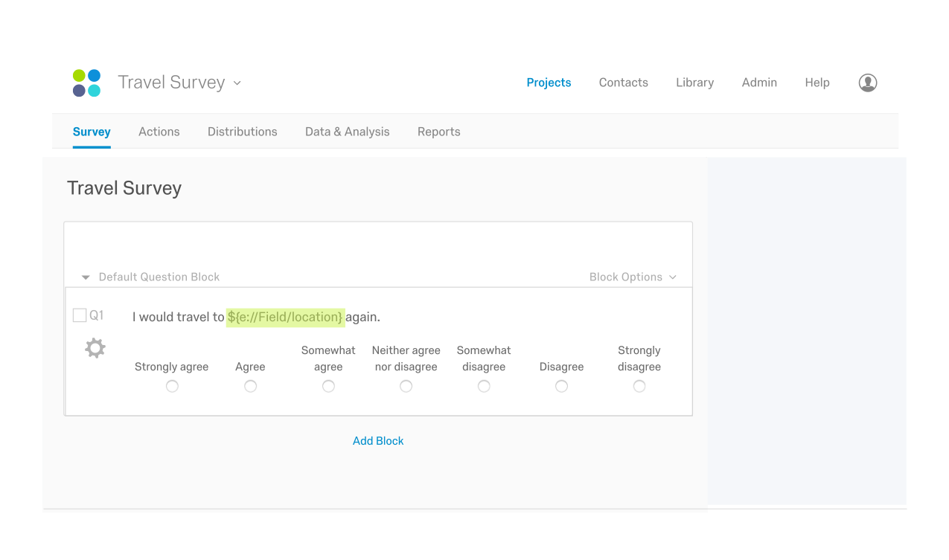Choose the Neither agree nor disagree option
The image size is (949, 560).
(x=406, y=386)
